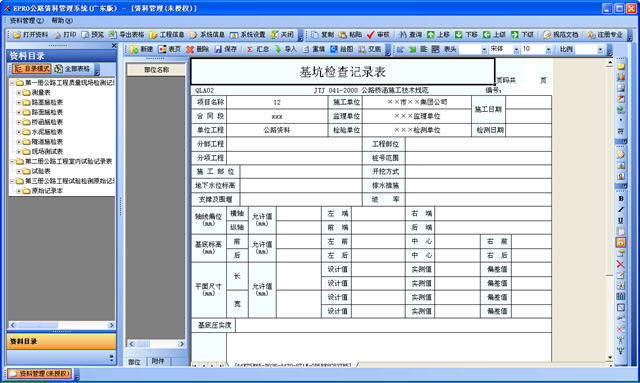Viewport: 640px width, 383px height.
Task: Click tree panel horizontal scrollbar right arrow
Action: coord(111,325)
